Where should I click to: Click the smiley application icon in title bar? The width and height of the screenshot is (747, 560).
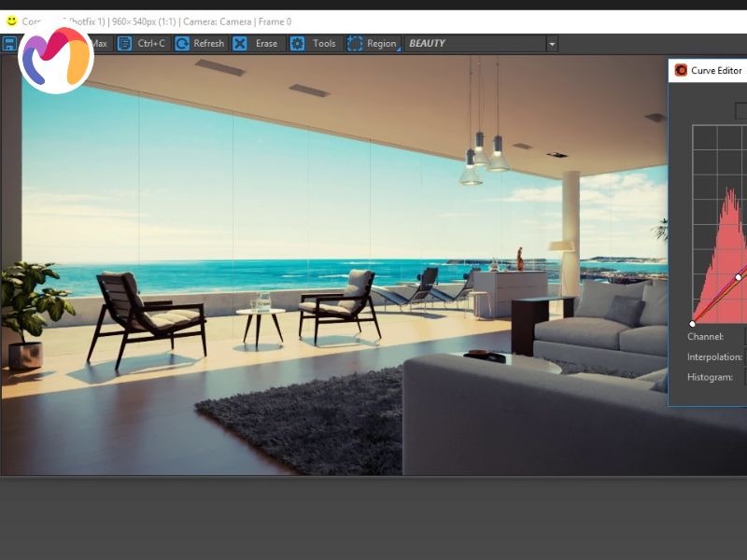click(x=11, y=21)
